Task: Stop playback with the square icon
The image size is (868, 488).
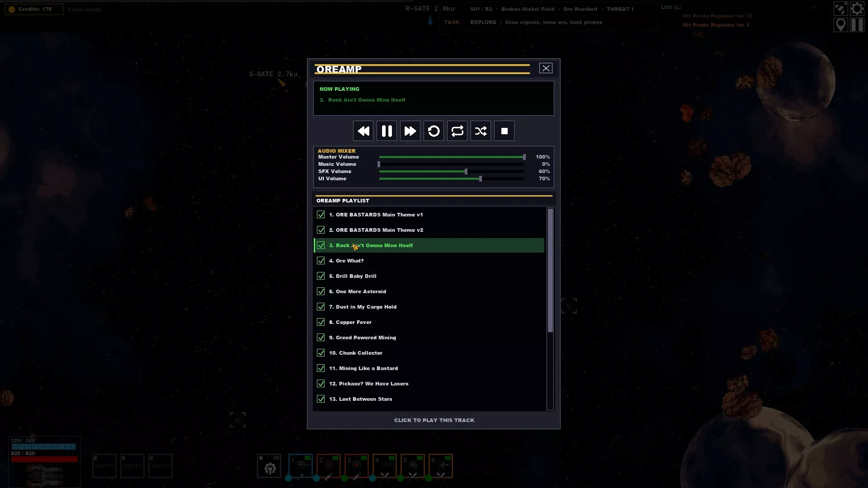Action: coord(504,131)
